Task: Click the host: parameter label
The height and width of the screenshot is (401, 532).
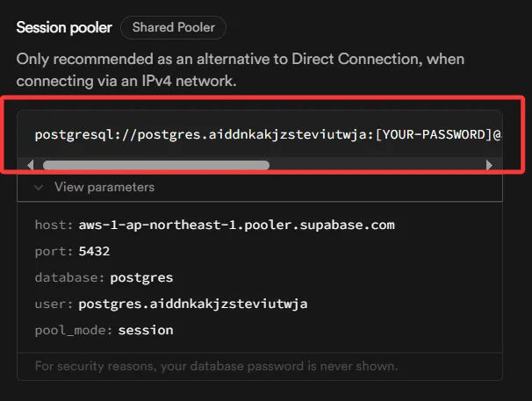Action: [54, 225]
